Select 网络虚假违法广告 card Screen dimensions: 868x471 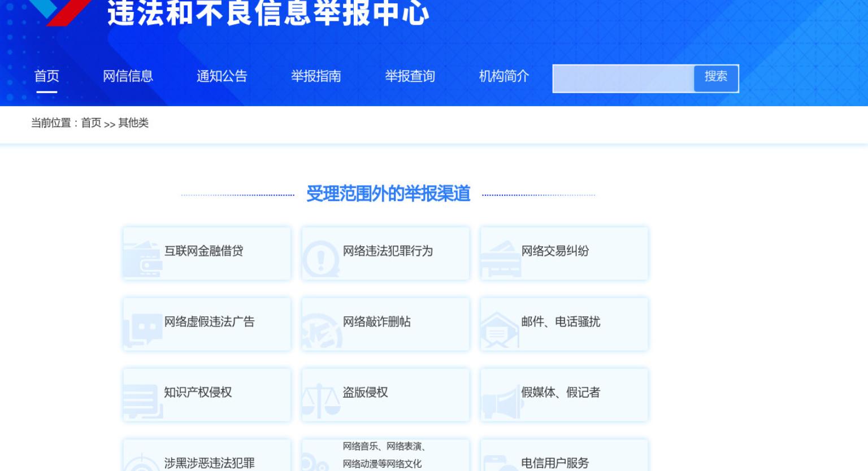[x=207, y=324]
